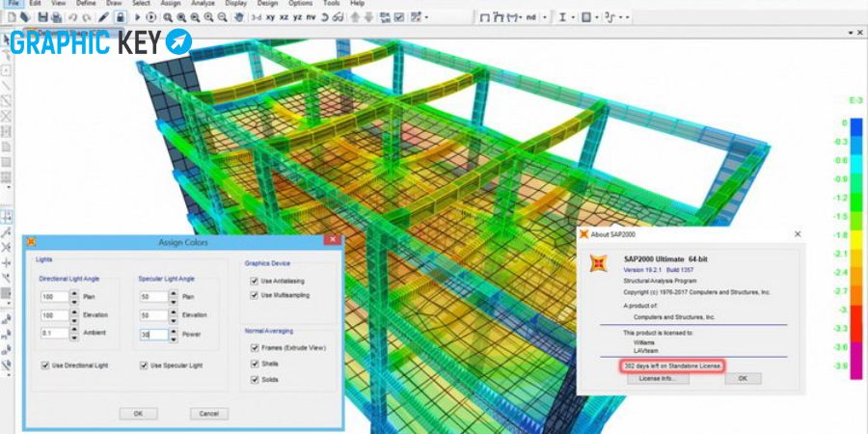Click OK in Assign Colors dialog
Screen dimensions: 868x434
(138, 414)
